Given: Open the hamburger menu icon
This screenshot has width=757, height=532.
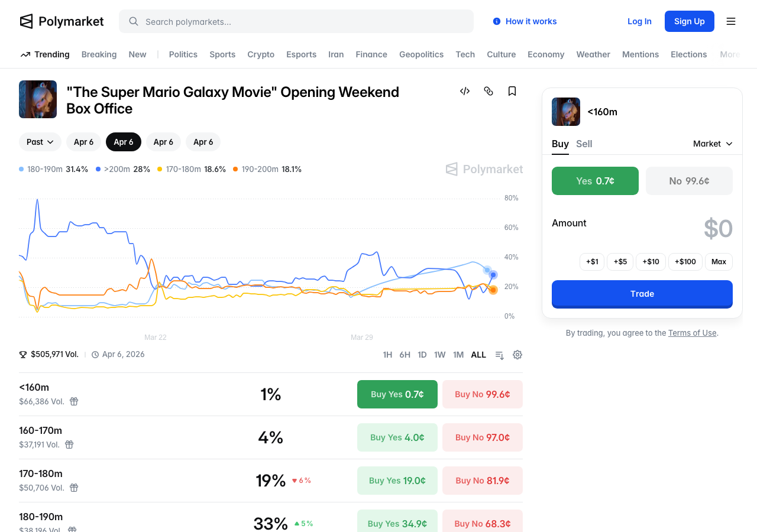Looking at the screenshot, I should pyautogui.click(x=731, y=21).
